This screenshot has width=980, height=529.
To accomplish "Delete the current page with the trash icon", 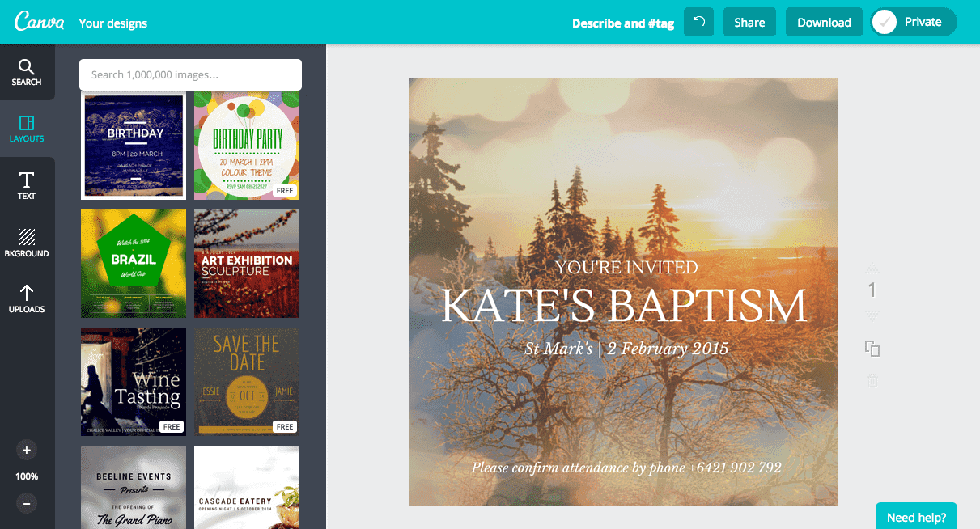I will 872,379.
